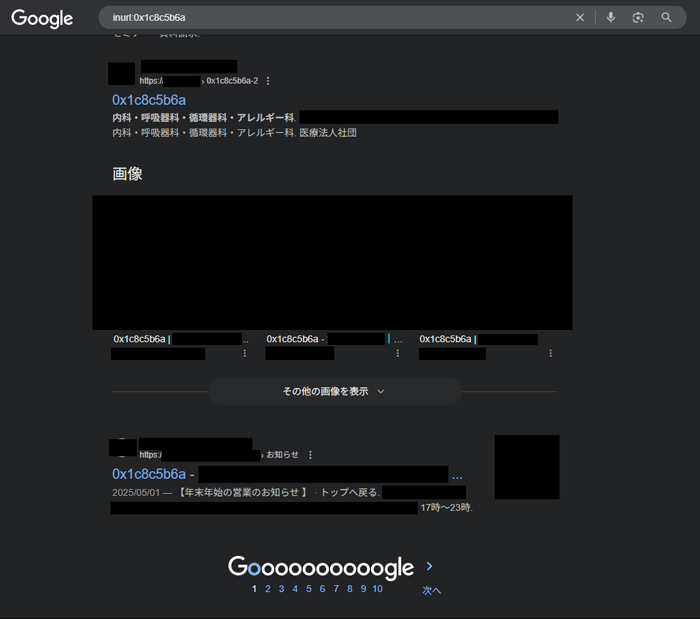Screen dimensions: 700x619
Task: Submit search with magnifier icon
Action: [667, 17]
